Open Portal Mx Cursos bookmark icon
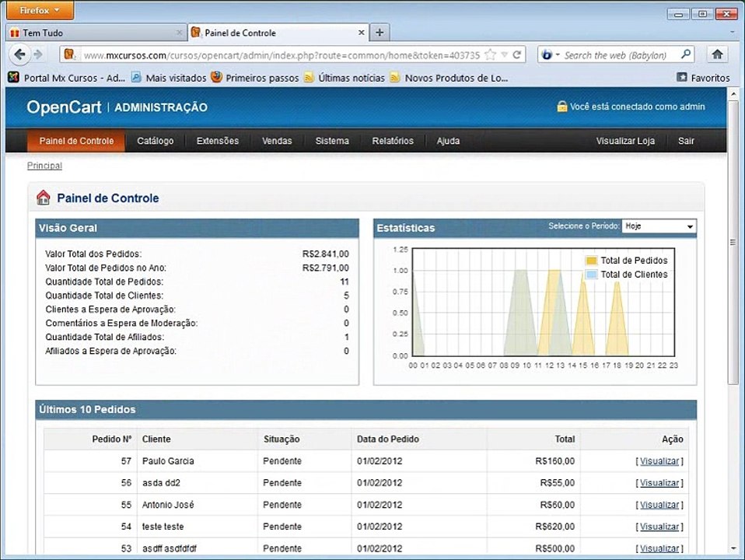Screen dimensions: 745x560 pos(14,77)
